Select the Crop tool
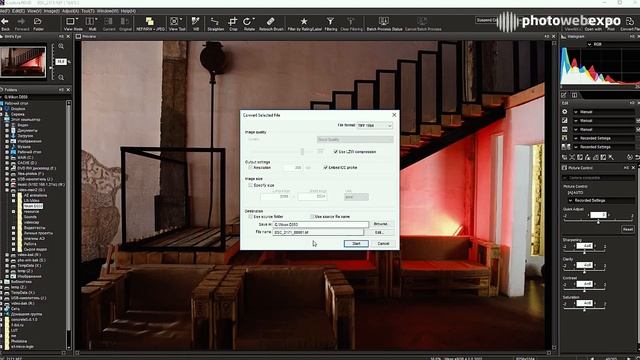 click(x=233, y=22)
